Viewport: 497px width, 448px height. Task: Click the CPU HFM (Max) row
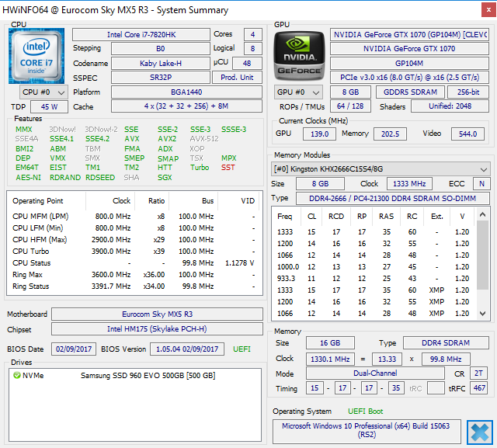point(134,240)
